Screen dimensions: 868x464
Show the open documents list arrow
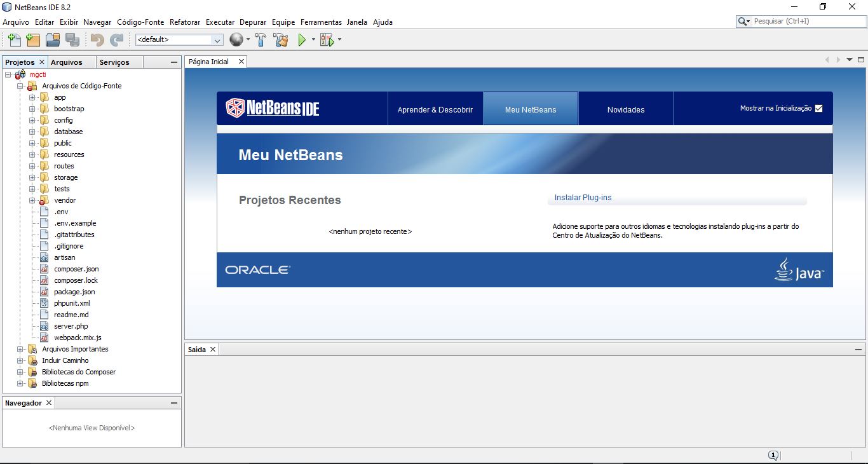coord(850,60)
